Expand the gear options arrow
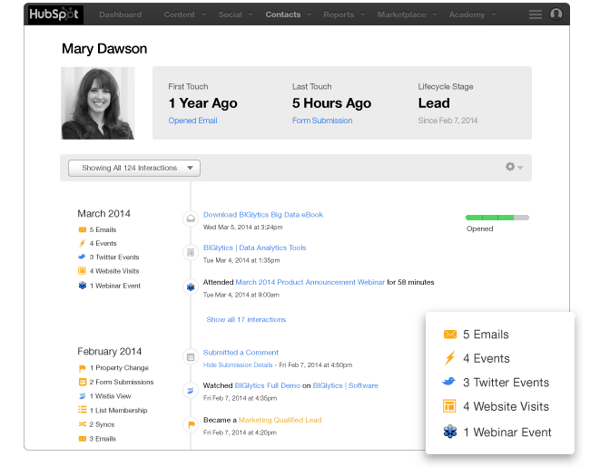Image resolution: width=590 pixels, height=476 pixels. point(520,167)
